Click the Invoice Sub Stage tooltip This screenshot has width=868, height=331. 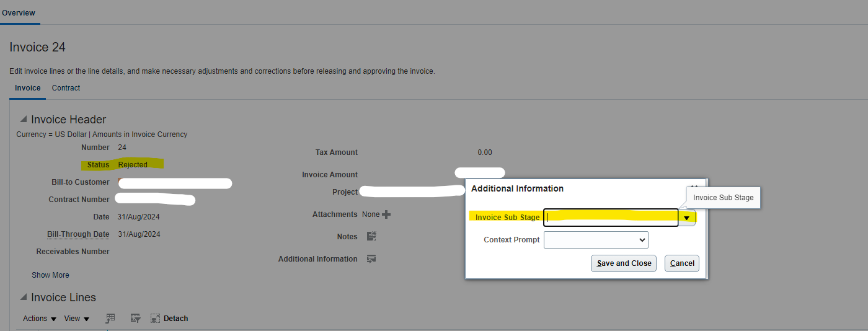click(x=724, y=198)
